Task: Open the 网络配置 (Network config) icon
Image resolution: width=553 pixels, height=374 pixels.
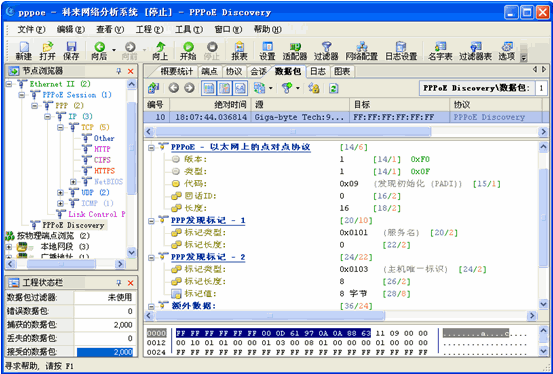Action: 361,51
